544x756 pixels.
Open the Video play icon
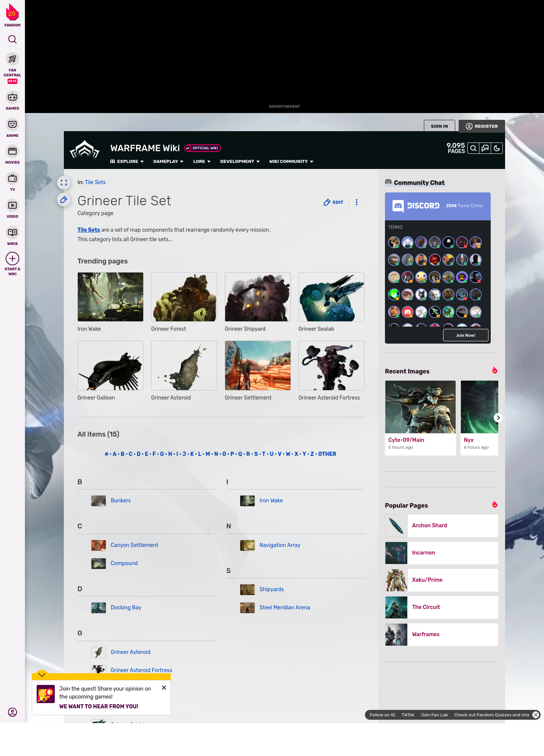pos(12,205)
